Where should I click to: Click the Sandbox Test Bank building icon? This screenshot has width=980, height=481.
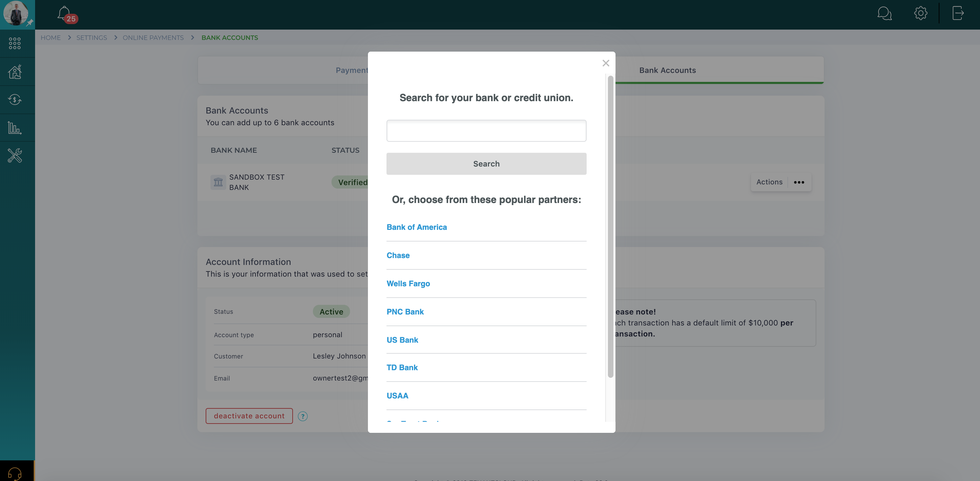tap(218, 182)
